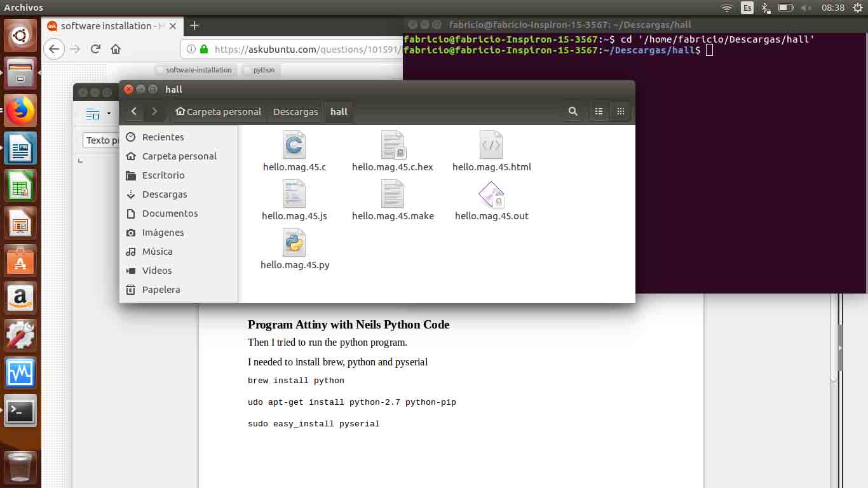Switch file manager to icon grid view
Viewport: 868px width, 488px height.
[621, 111]
